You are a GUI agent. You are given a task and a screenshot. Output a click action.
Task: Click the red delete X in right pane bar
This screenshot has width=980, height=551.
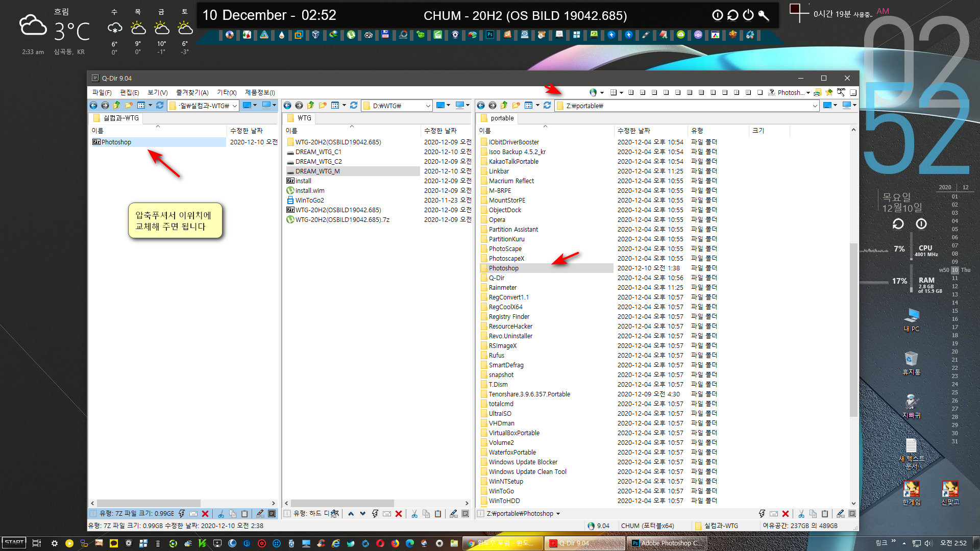coord(786,514)
